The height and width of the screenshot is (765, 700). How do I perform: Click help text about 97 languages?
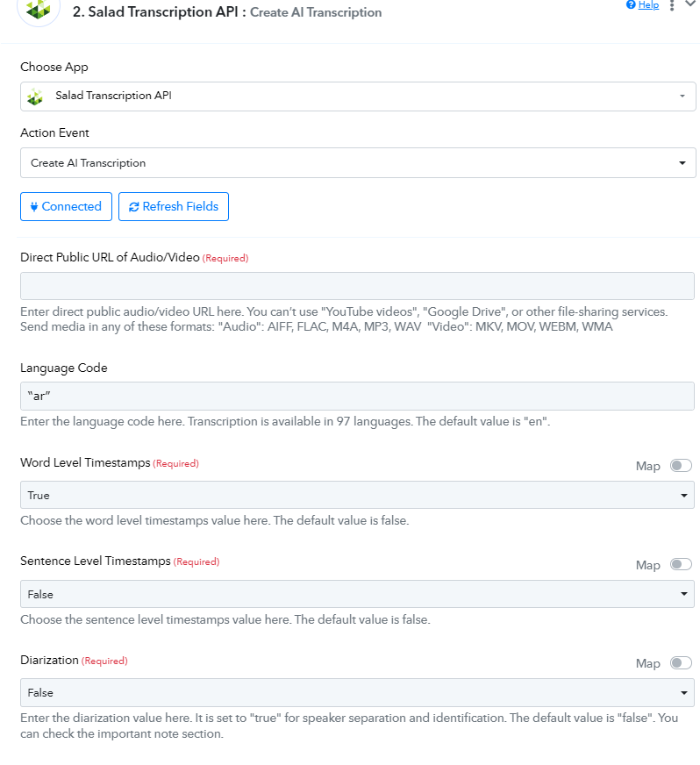(x=285, y=421)
